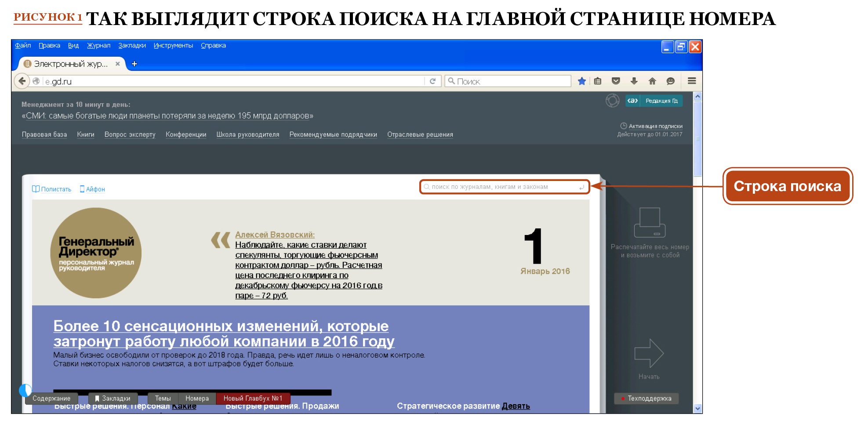The image size is (868, 427).
Task: Open the chat speech bubble icon
Action: click(x=670, y=81)
